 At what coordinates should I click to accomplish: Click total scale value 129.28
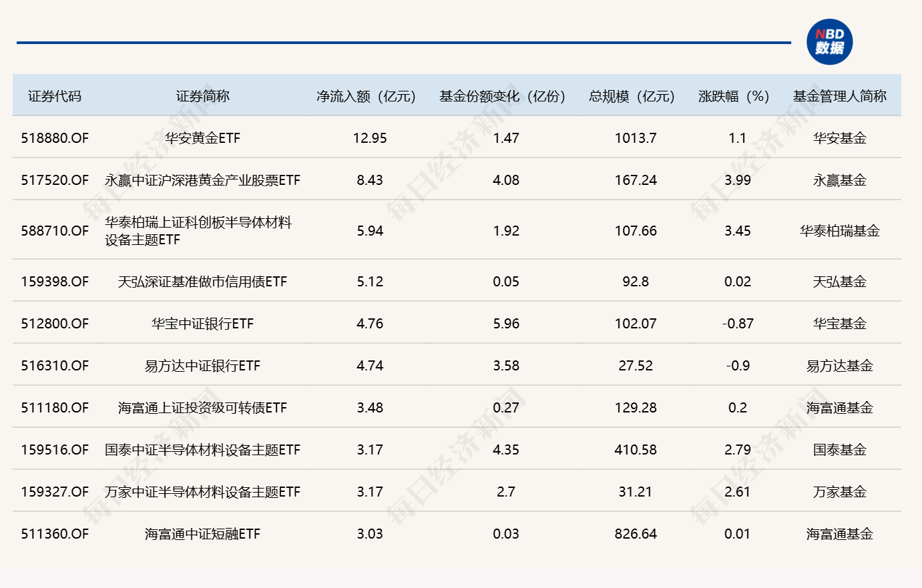[636, 408]
